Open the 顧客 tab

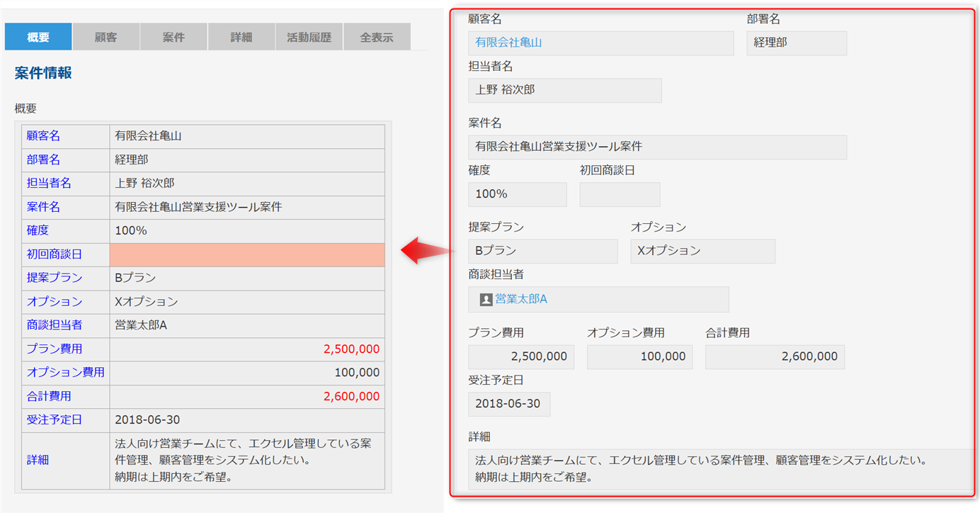pyautogui.click(x=106, y=37)
